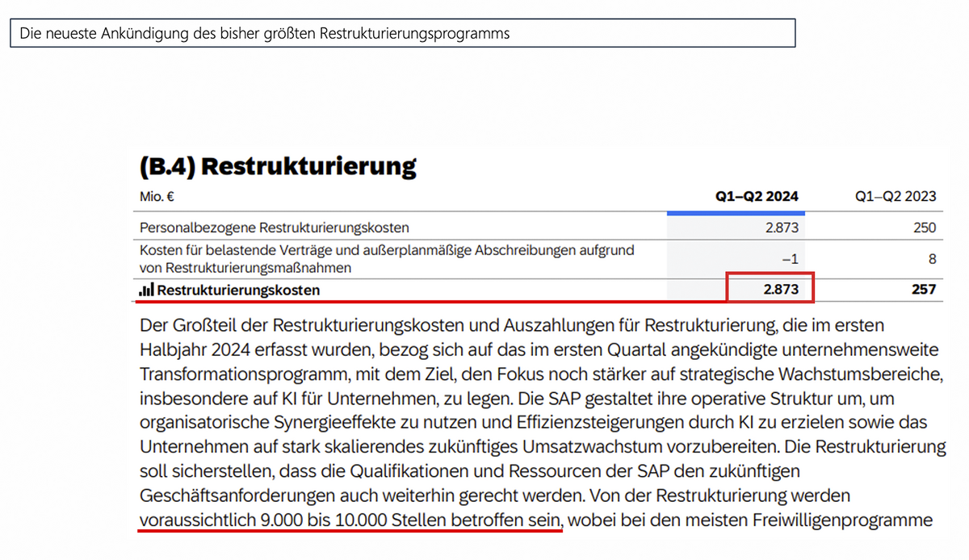This screenshot has width=969, height=560.
Task: Click the words Der Großteil der Restrukturierungskosten
Action: (302, 327)
